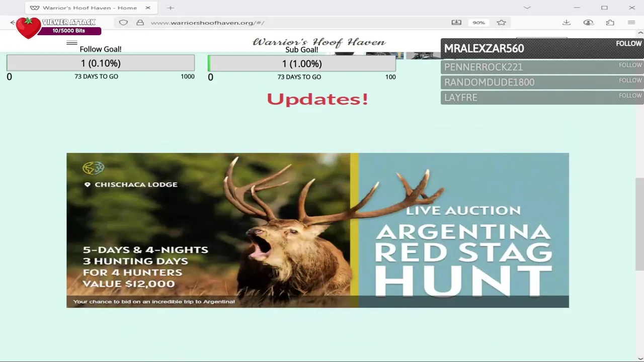Click the page vertical scrollbar thumb
This screenshot has width=644, height=362.
pos(640,224)
